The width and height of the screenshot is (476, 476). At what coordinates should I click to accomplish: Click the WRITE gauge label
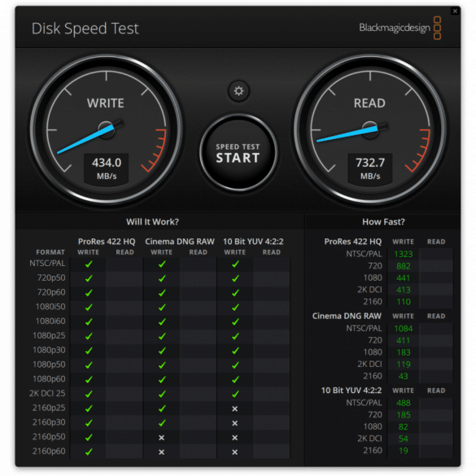(x=105, y=103)
